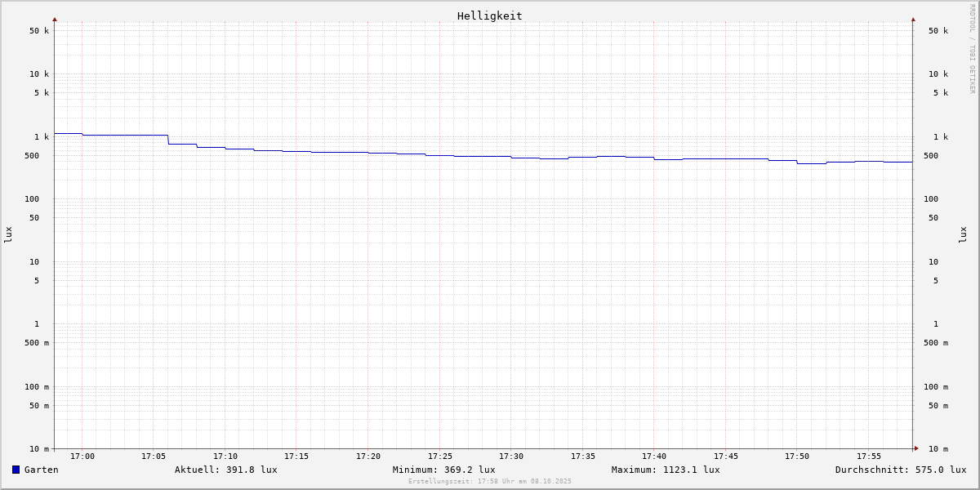Click the red arrow atop the right y-axis
The image size is (980, 490).
tap(913, 19)
